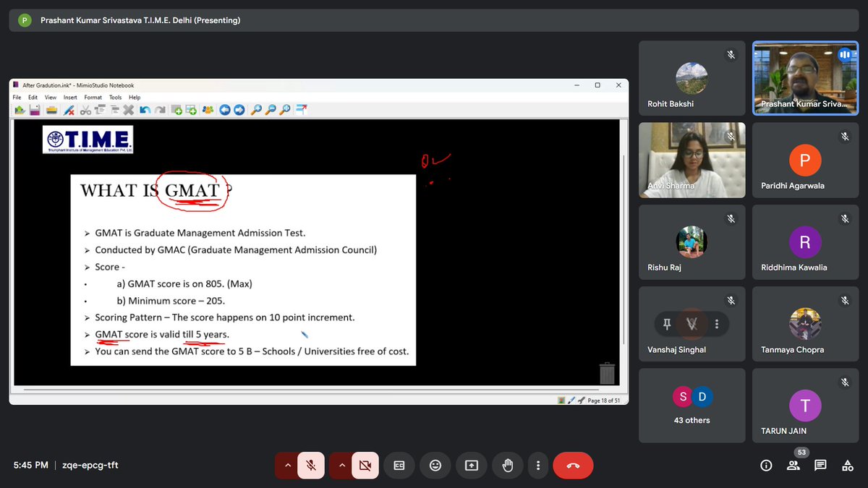This screenshot has width=868, height=488.
Task: Delete selection with the gray X icon
Action: click(x=128, y=110)
